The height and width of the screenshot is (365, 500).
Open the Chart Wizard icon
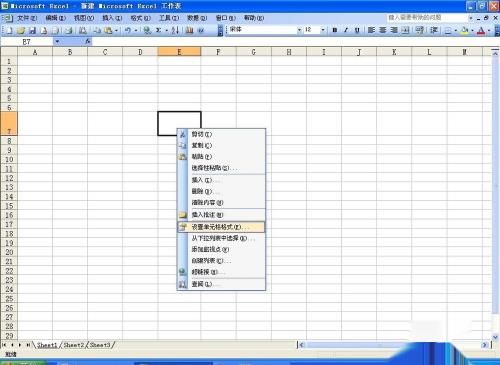(189, 31)
